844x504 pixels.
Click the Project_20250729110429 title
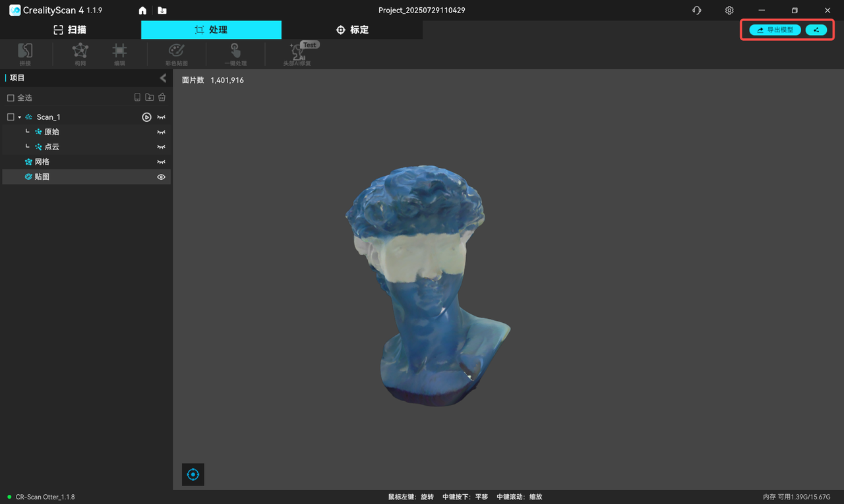pos(422,11)
